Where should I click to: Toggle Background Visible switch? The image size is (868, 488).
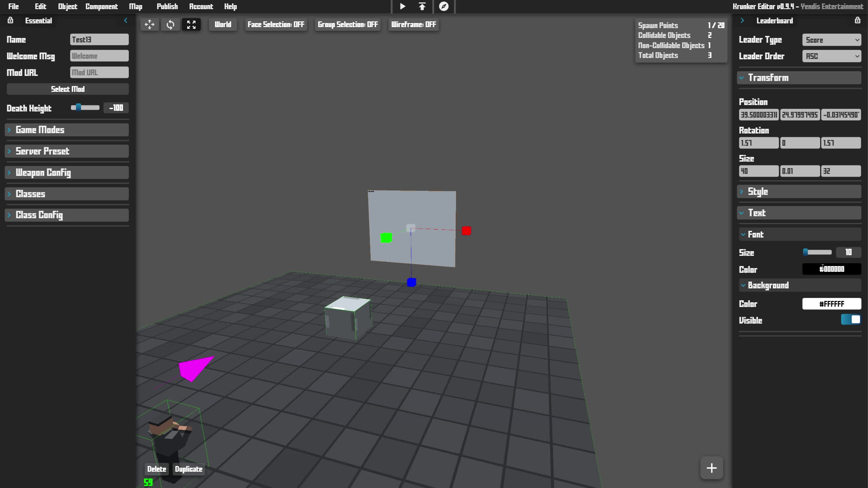[851, 320]
